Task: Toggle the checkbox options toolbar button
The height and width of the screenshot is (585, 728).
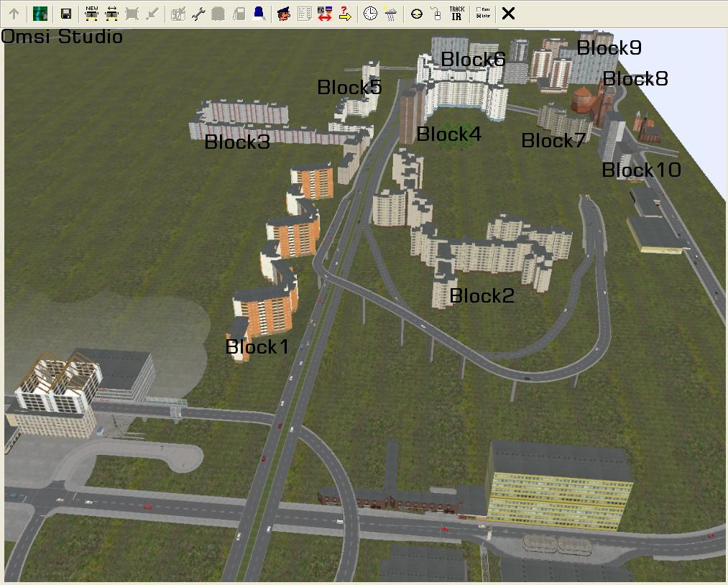Action: (x=483, y=14)
